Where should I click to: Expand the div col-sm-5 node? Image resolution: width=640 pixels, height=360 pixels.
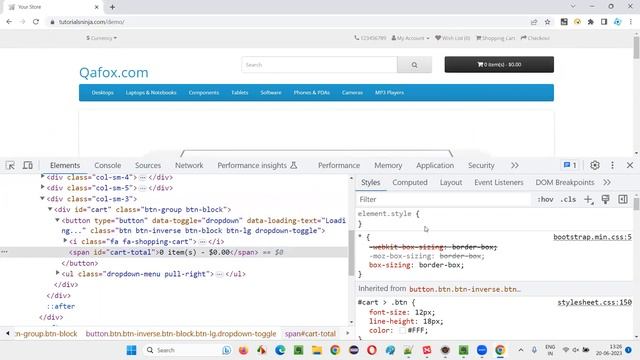coord(42,187)
